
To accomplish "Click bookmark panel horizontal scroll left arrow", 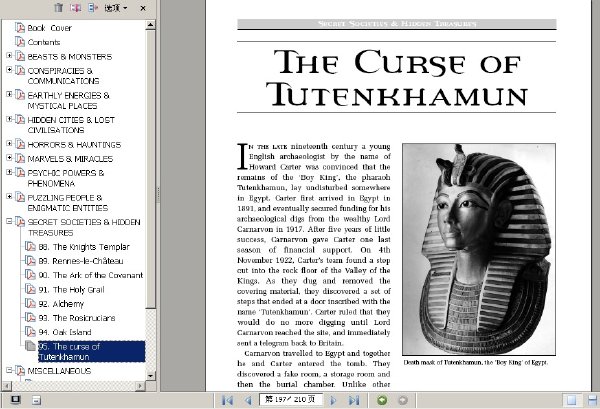I will pos(6,386).
